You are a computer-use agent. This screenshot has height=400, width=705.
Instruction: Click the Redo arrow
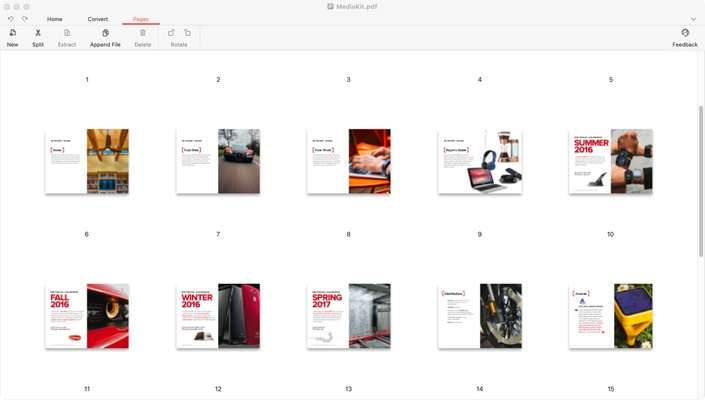[x=25, y=19]
